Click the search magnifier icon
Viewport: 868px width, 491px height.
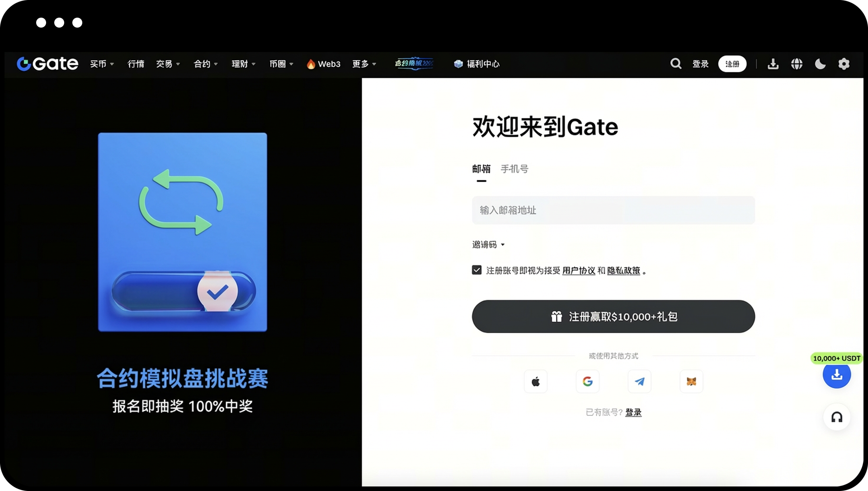click(x=675, y=64)
